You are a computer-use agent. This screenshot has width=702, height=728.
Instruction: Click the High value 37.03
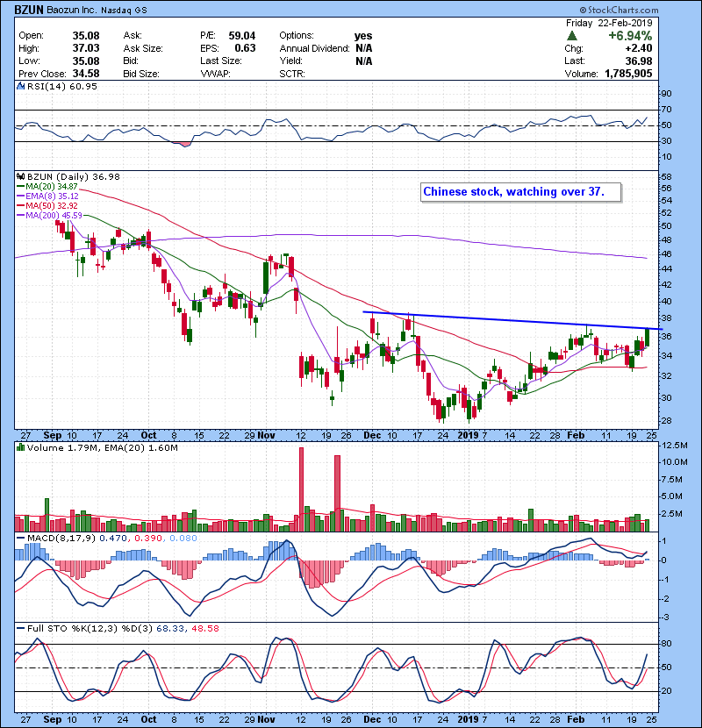(86, 48)
